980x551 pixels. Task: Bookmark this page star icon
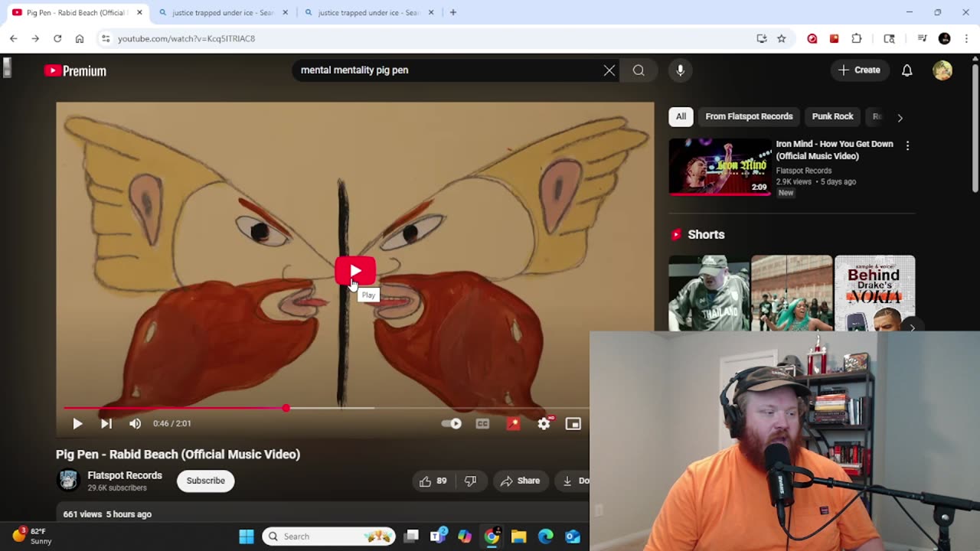tap(782, 38)
